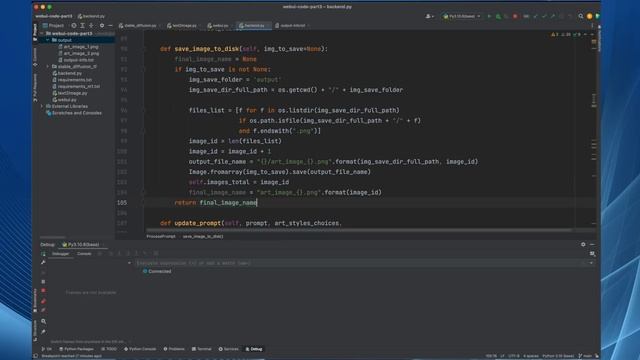
Task: Open Scratches and Consoles node
Action: (x=74, y=113)
